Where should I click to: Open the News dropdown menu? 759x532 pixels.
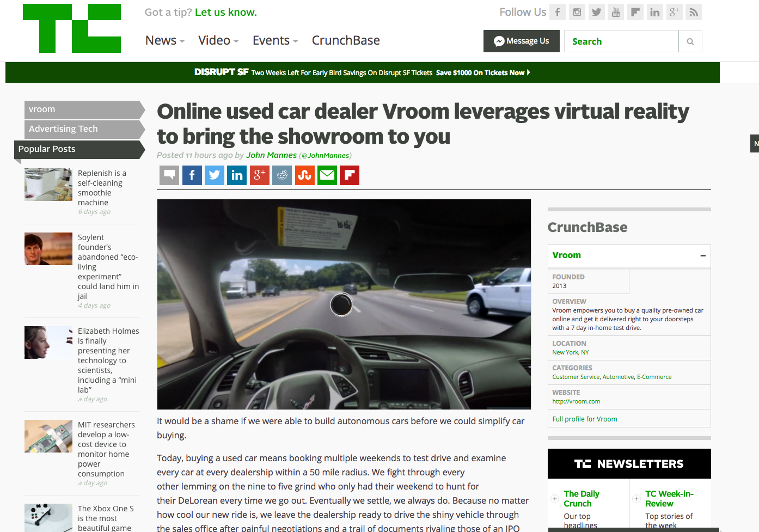pos(165,40)
